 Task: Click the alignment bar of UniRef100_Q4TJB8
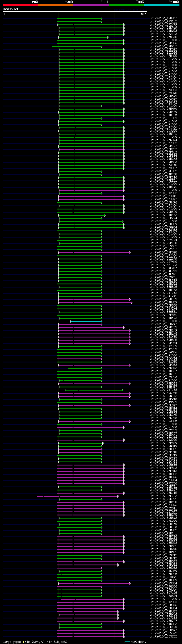[x=94, y=390]
